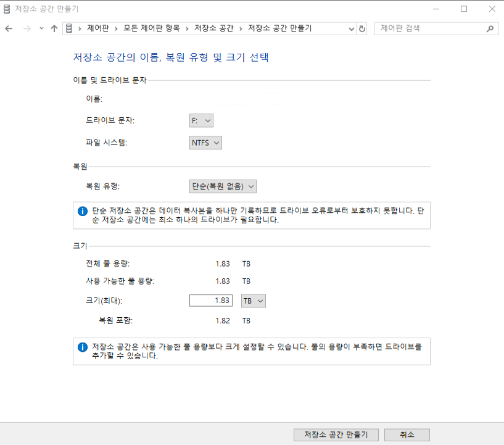Open the 파일 시스템 NTFS dropdown
The width and height of the screenshot is (504, 445).
205,143
